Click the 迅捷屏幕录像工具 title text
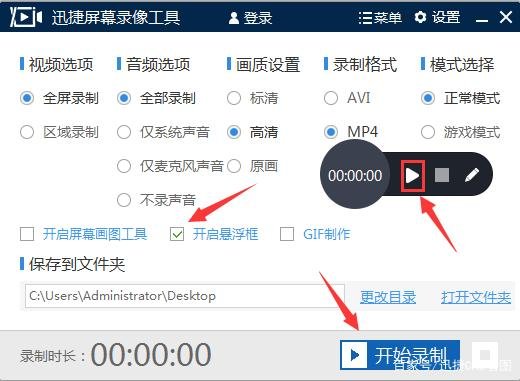 [116, 17]
